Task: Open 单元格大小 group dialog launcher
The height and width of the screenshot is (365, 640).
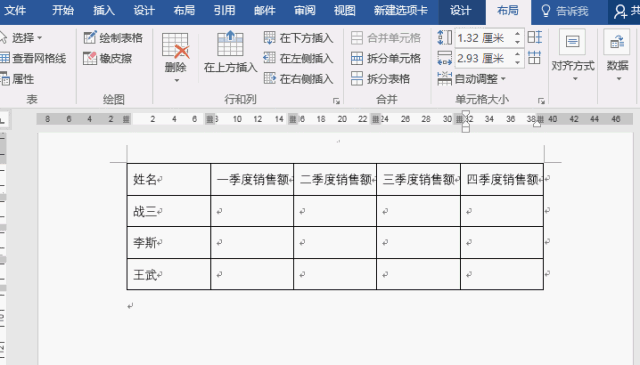Action: coord(541,101)
